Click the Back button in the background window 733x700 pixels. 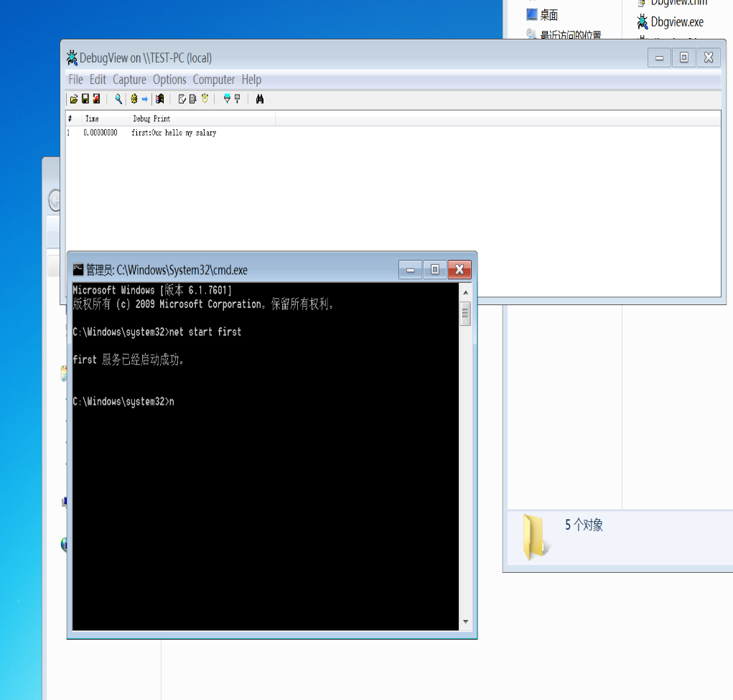click(55, 200)
